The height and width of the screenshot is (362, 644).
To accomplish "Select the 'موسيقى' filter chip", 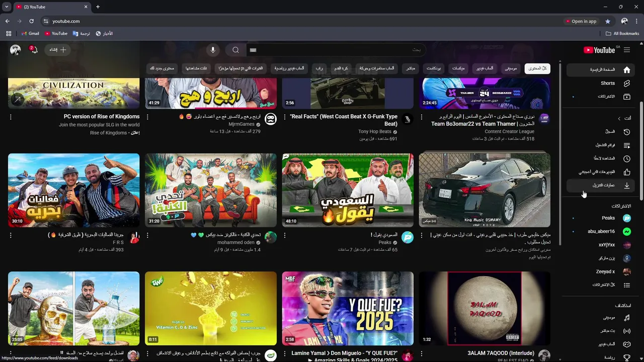I will coord(511,68).
